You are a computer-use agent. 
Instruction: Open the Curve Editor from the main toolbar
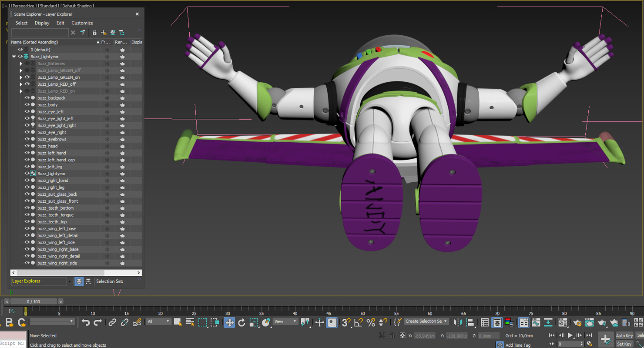click(535, 323)
